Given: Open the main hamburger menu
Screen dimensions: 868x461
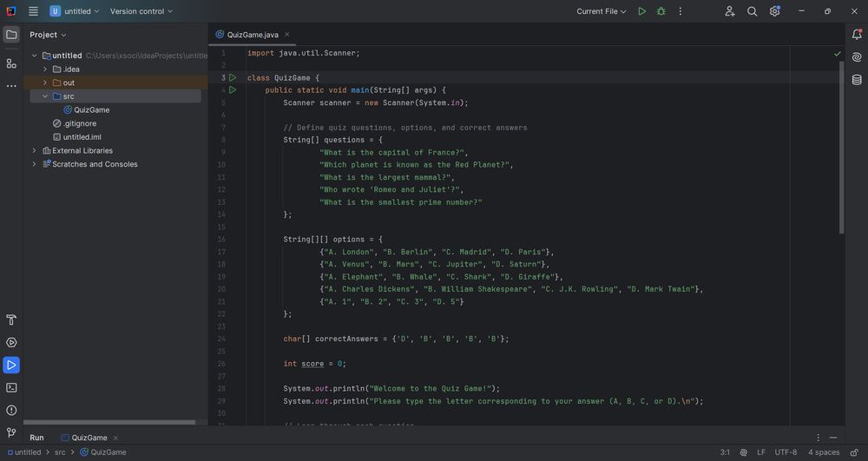Looking at the screenshot, I should [33, 11].
